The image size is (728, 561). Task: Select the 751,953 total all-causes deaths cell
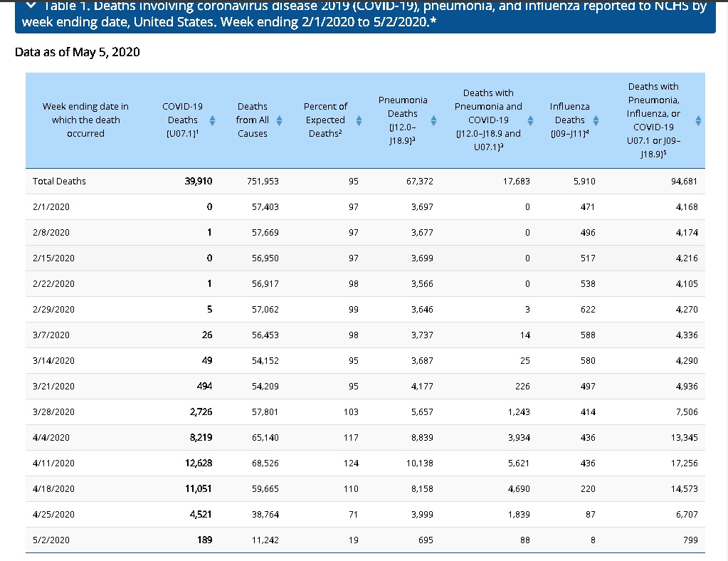point(263,182)
